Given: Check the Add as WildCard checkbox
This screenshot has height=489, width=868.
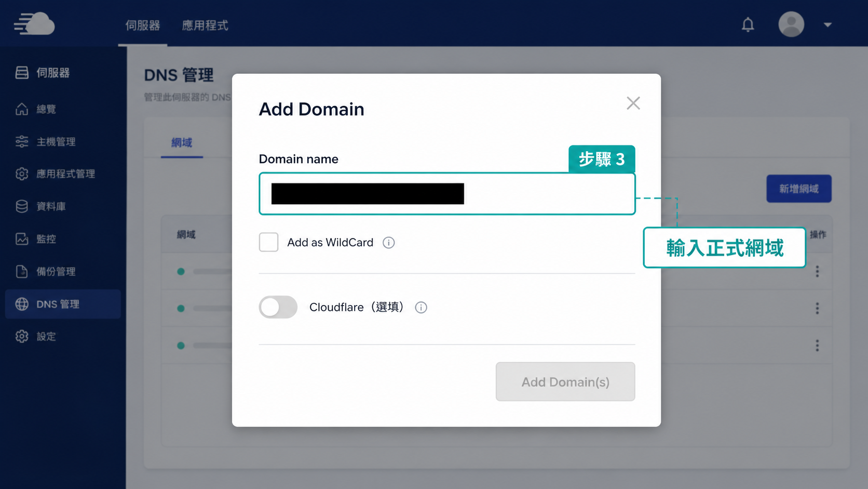Looking at the screenshot, I should [x=268, y=242].
